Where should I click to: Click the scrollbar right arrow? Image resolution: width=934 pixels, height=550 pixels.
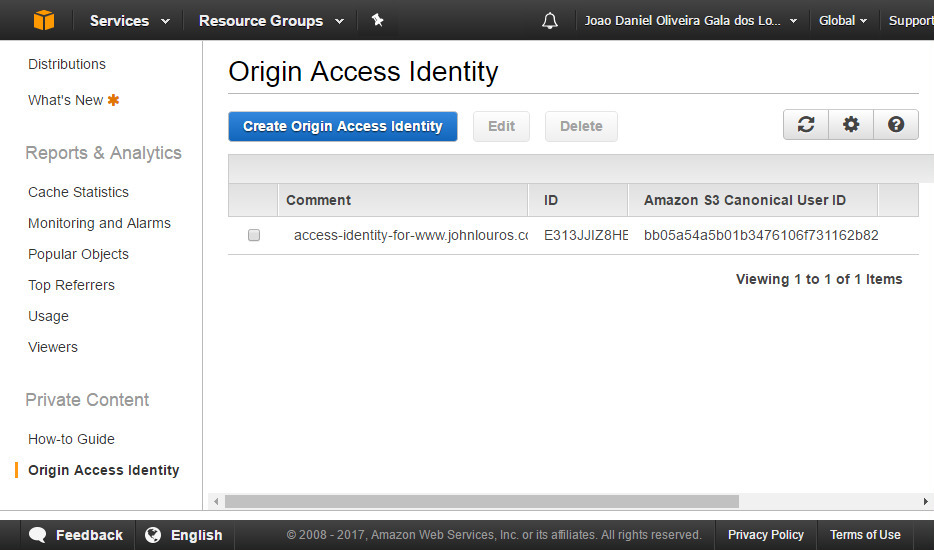pyautogui.click(x=926, y=502)
